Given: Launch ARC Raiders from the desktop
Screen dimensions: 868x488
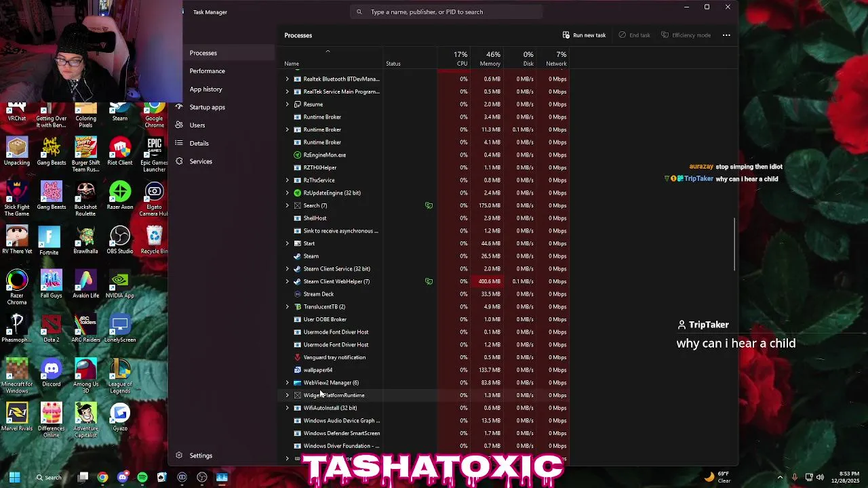Looking at the screenshot, I should pos(85,328).
